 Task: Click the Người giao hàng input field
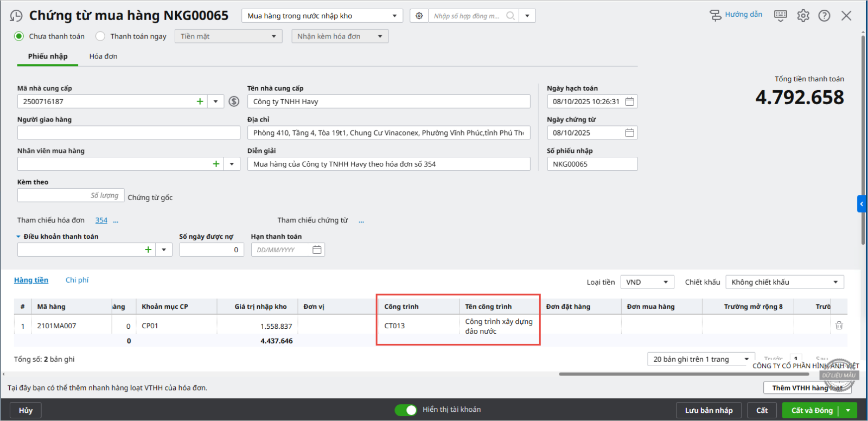click(129, 133)
